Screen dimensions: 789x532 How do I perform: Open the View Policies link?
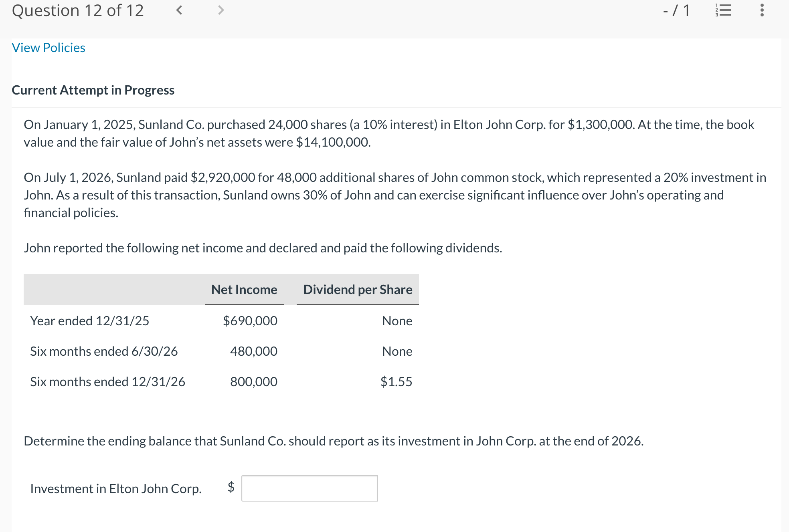coord(49,48)
